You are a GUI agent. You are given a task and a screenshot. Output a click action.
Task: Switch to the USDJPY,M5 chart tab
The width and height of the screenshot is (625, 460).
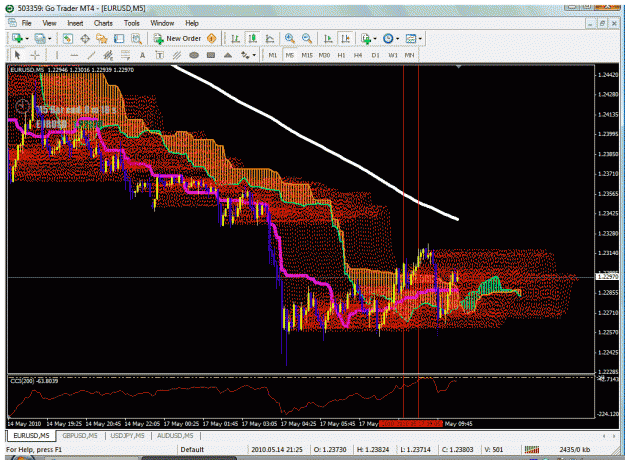[128, 436]
